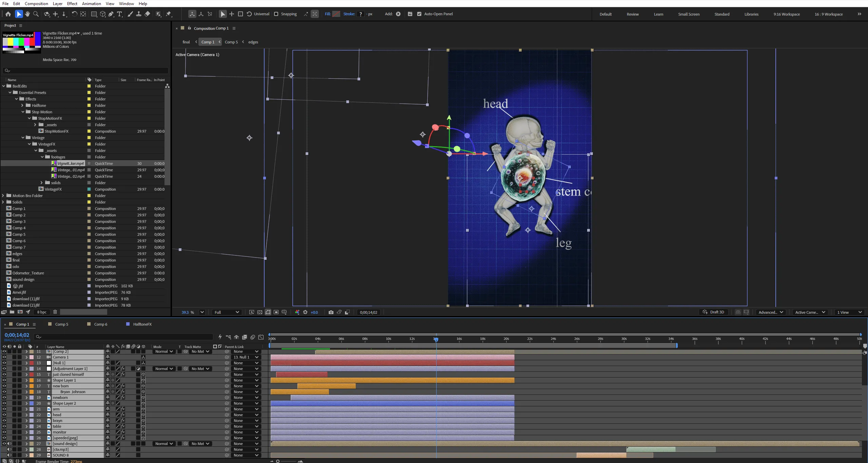Open the channel and color management icon
868x463 pixels.
point(297,312)
